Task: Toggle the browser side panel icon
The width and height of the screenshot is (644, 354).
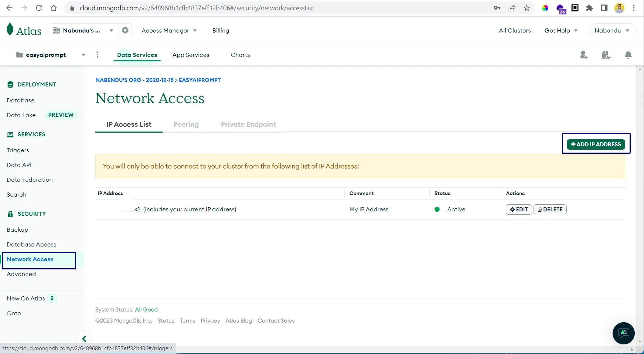Action: click(x=604, y=8)
